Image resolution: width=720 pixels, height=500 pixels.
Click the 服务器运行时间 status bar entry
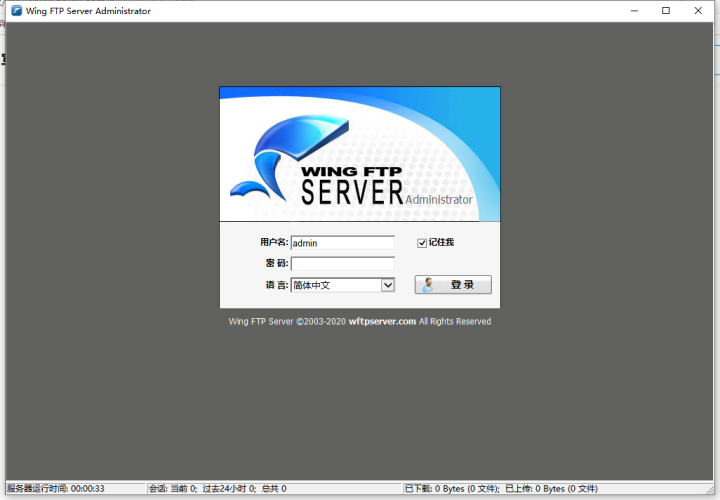(x=56, y=489)
